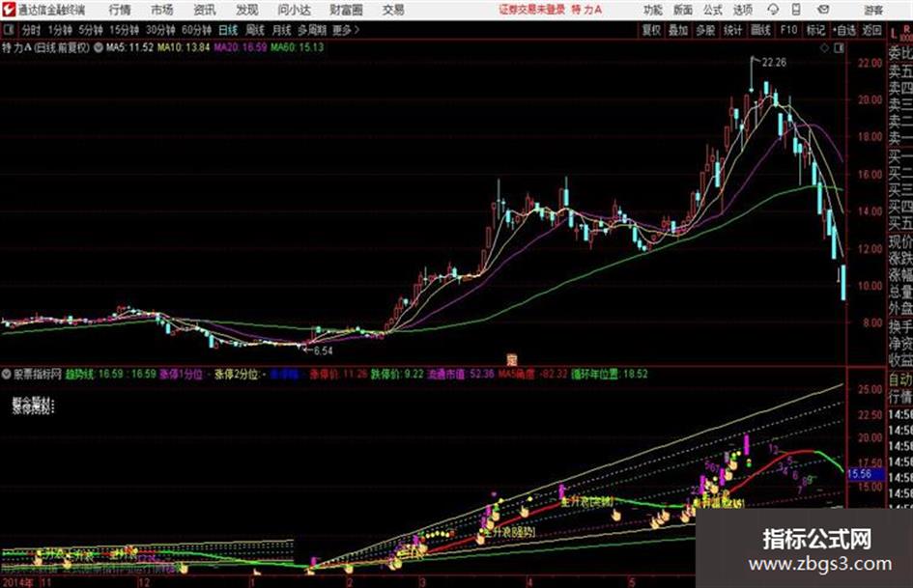The height and width of the screenshot is (588, 913).
Task: Click the 证券交易未登录 login link
Action: [x=531, y=10]
